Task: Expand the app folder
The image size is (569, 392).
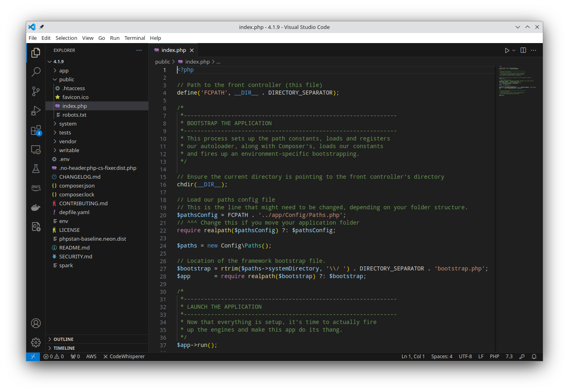Action: point(97,70)
